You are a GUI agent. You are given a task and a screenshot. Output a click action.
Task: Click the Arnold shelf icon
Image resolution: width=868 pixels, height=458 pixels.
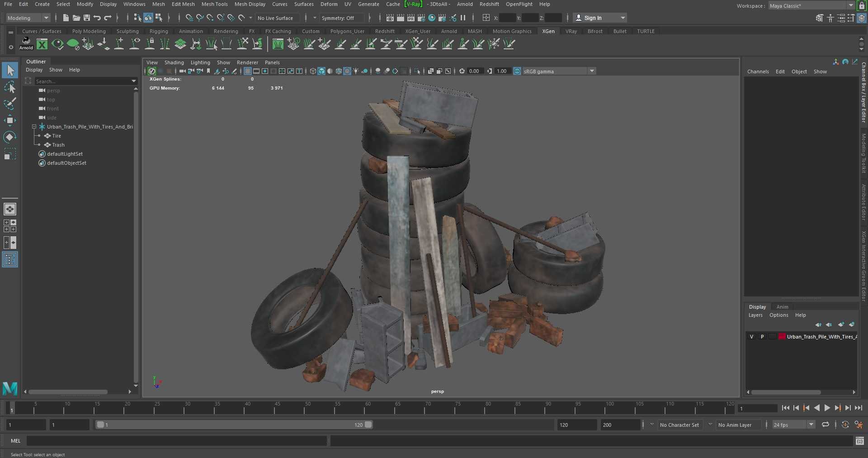click(26, 43)
